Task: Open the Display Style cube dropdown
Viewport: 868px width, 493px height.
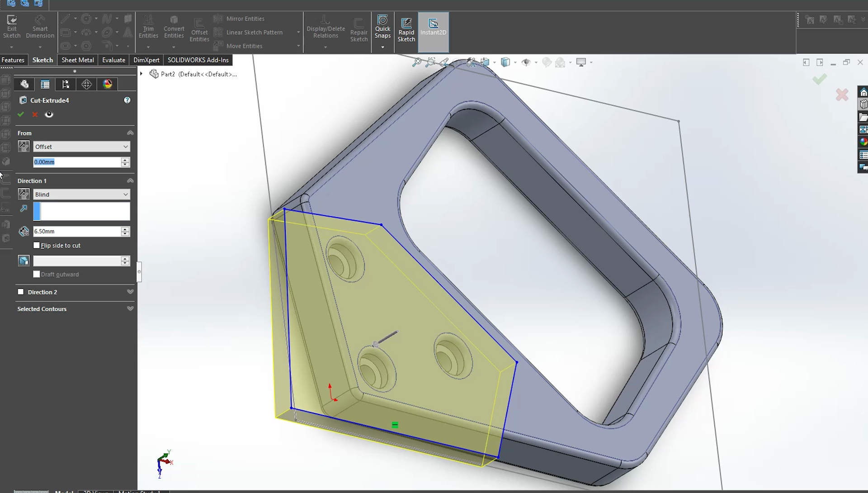Action: 509,62
